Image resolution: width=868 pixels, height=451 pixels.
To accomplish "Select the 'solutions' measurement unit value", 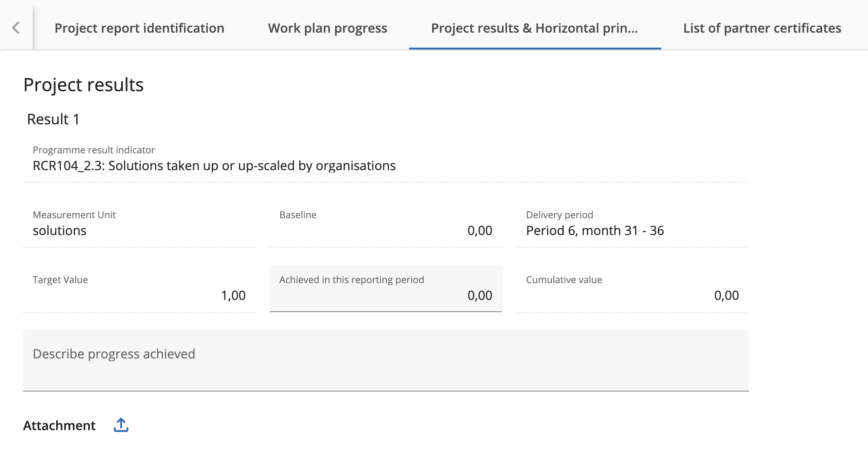I will (59, 230).
